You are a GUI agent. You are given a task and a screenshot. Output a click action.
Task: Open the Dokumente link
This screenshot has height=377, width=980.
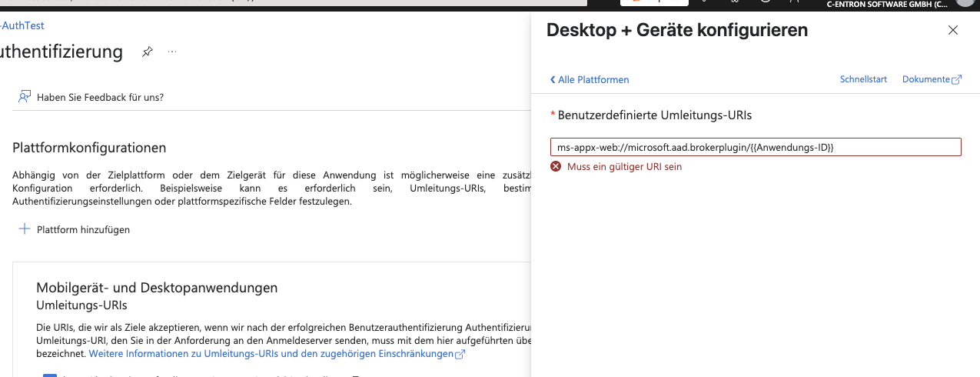point(925,80)
